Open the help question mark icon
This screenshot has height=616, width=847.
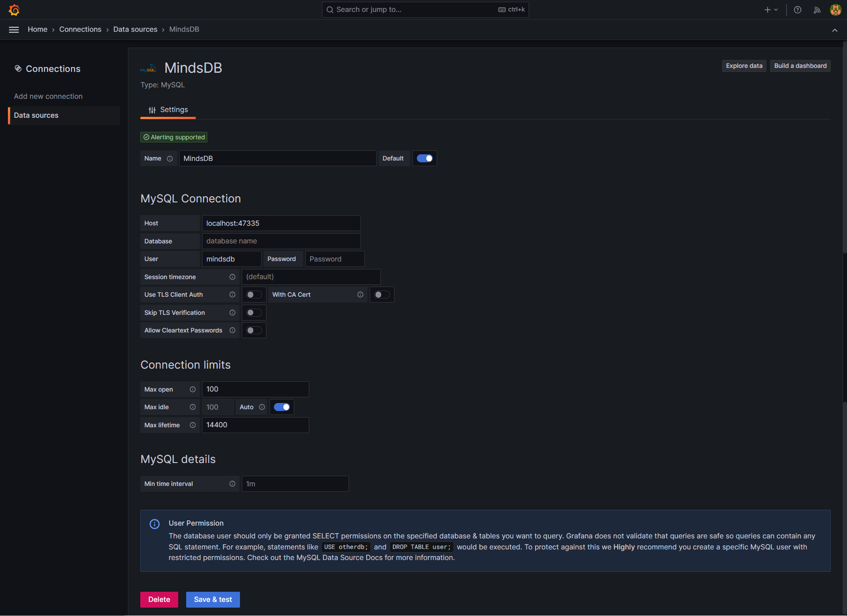coord(797,10)
